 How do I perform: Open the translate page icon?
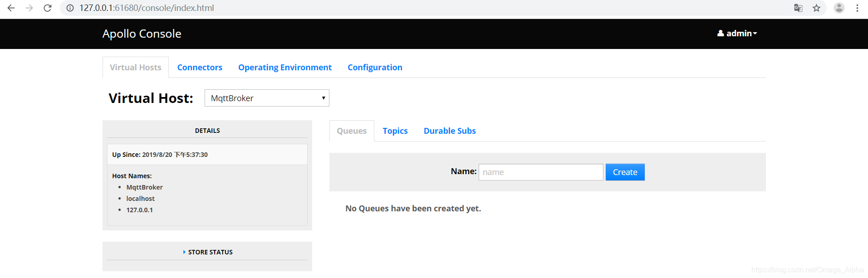(x=798, y=8)
